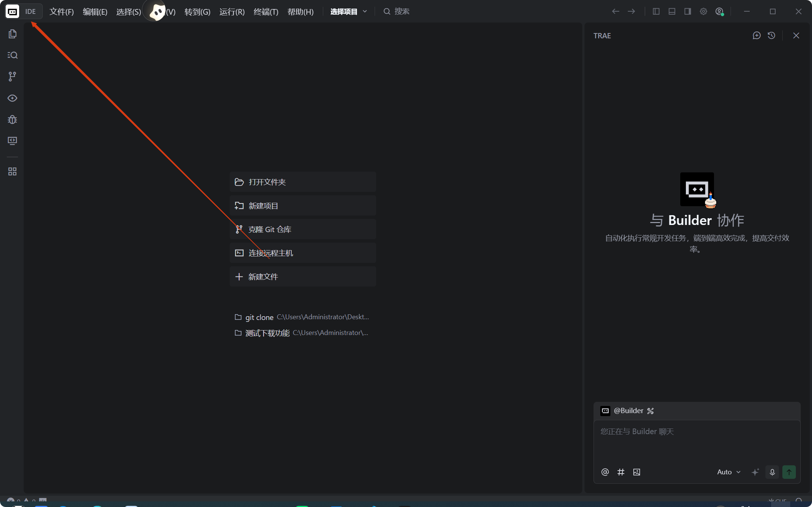Toggle the right AI sidebar layout
Screen dimensions: 812x507
pos(688,11)
